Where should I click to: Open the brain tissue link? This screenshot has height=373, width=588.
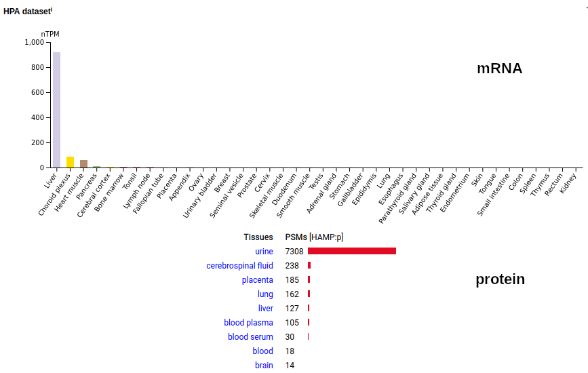[x=264, y=366]
